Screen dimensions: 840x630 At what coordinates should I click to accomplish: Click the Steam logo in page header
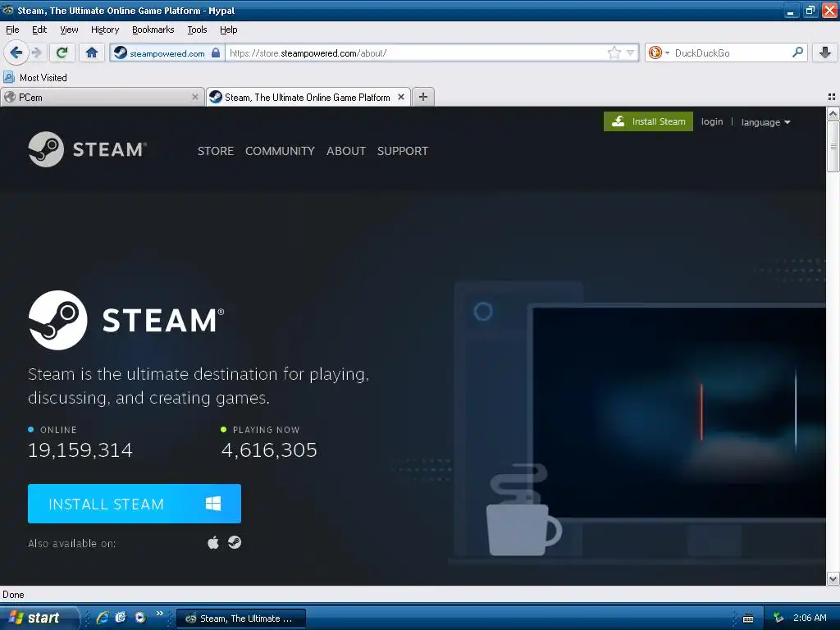click(x=87, y=149)
